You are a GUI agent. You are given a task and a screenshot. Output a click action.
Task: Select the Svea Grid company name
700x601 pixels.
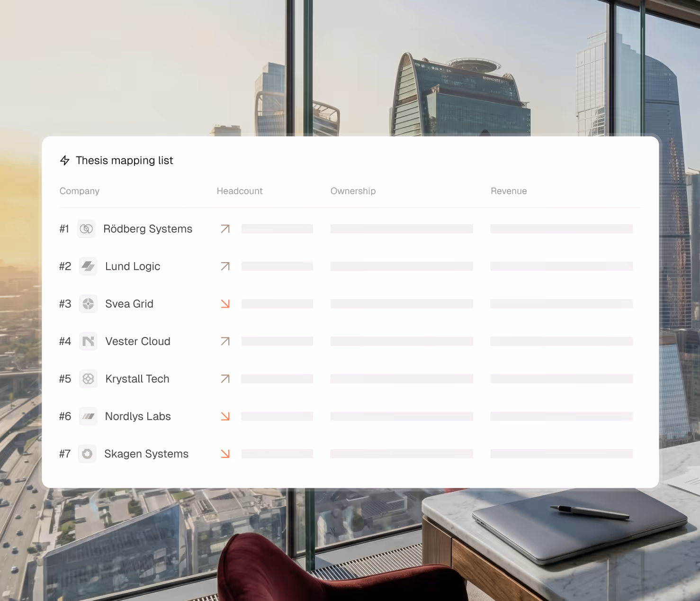[129, 304]
